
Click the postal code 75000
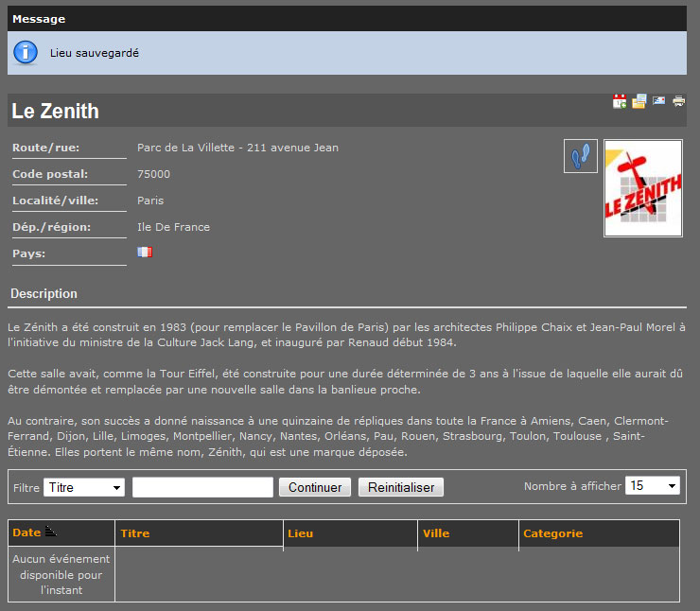153,174
